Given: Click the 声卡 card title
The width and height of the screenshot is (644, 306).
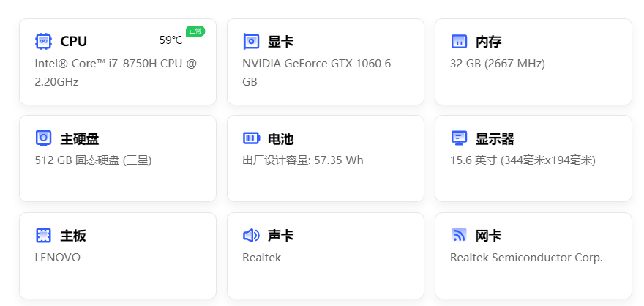Looking at the screenshot, I should (280, 236).
